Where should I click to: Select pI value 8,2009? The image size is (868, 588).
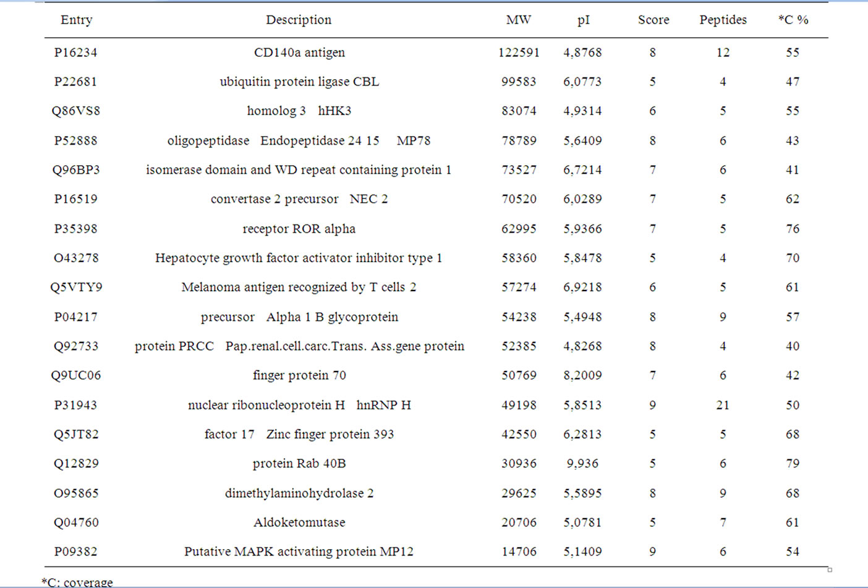pos(582,375)
